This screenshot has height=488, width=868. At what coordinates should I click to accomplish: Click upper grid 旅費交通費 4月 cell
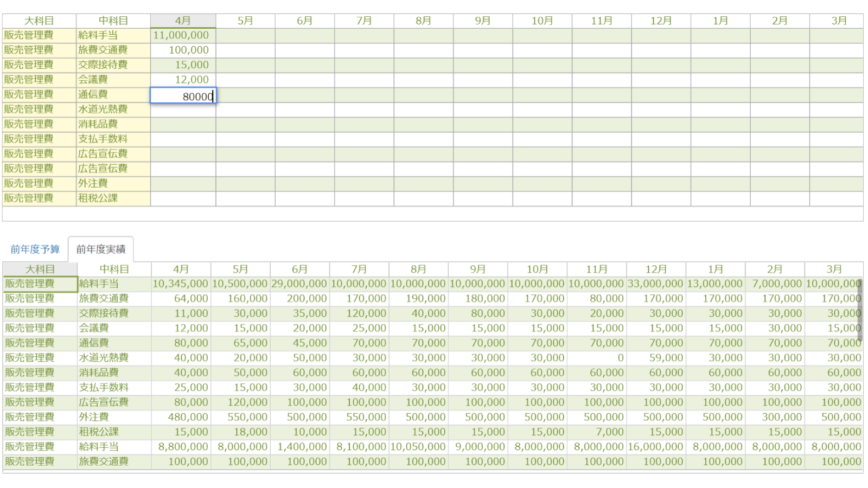coord(183,50)
